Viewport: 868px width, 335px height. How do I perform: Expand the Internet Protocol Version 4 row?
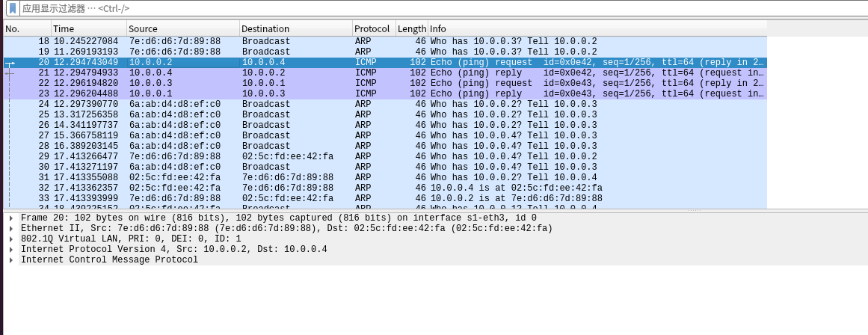(11, 250)
